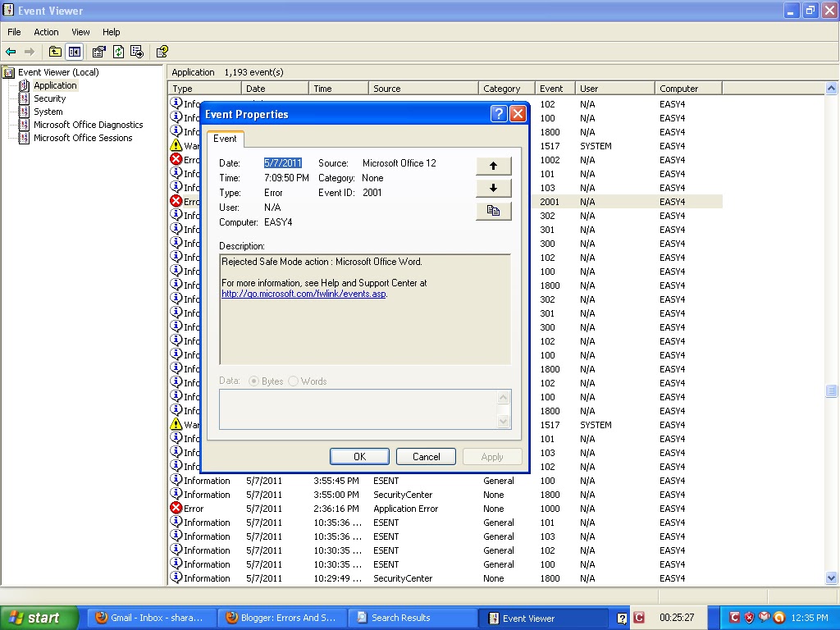Click the highlighted date 5/7/2011 field

pos(283,163)
